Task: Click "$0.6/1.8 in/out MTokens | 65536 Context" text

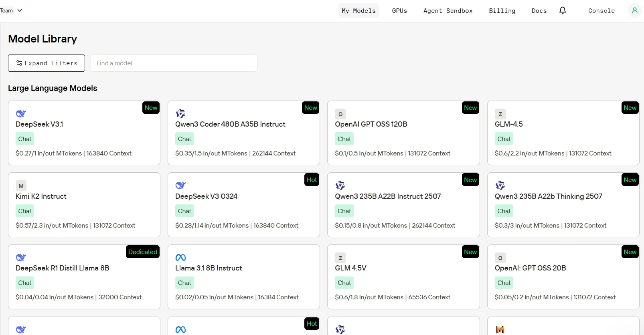Action: point(393,297)
